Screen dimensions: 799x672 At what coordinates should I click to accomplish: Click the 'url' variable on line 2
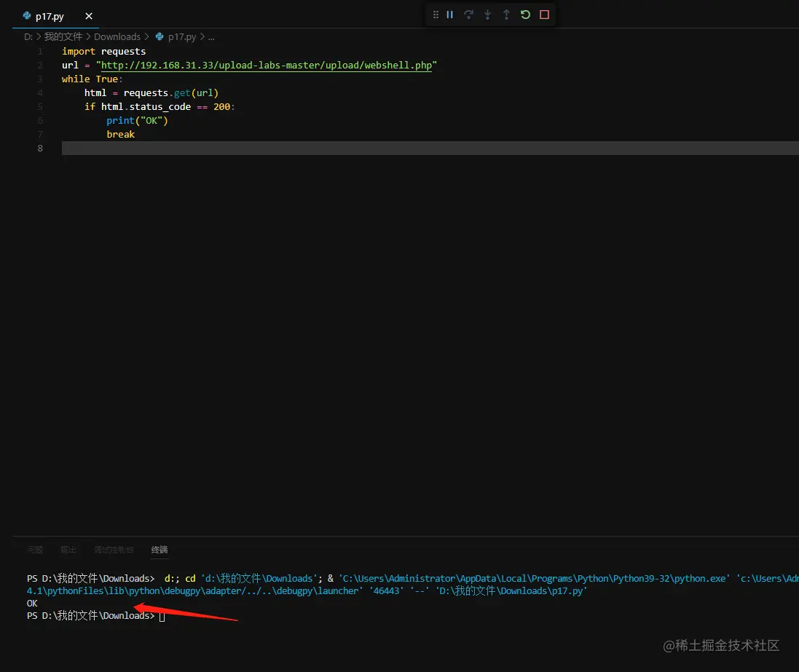(x=71, y=66)
